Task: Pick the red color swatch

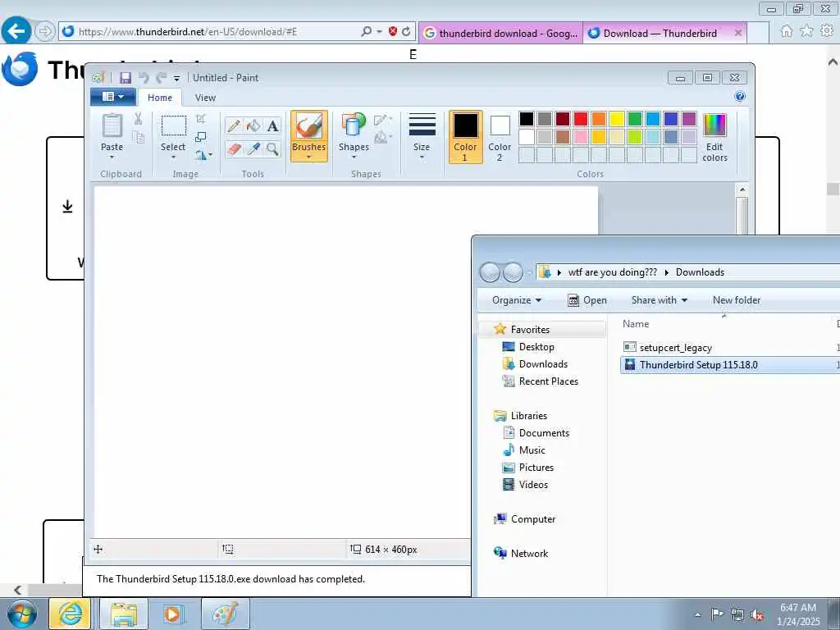Action: [x=581, y=119]
